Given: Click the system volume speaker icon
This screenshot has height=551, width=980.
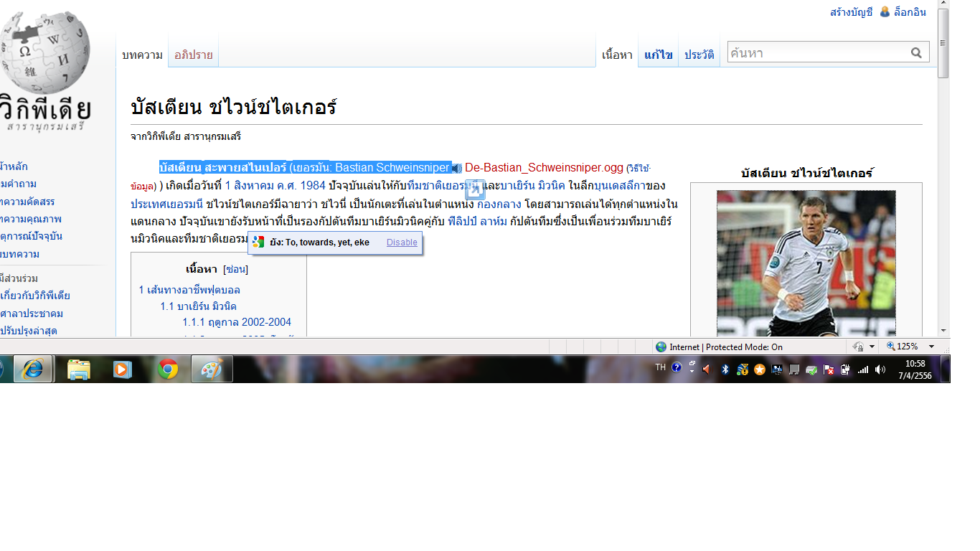Looking at the screenshot, I should pos(880,369).
